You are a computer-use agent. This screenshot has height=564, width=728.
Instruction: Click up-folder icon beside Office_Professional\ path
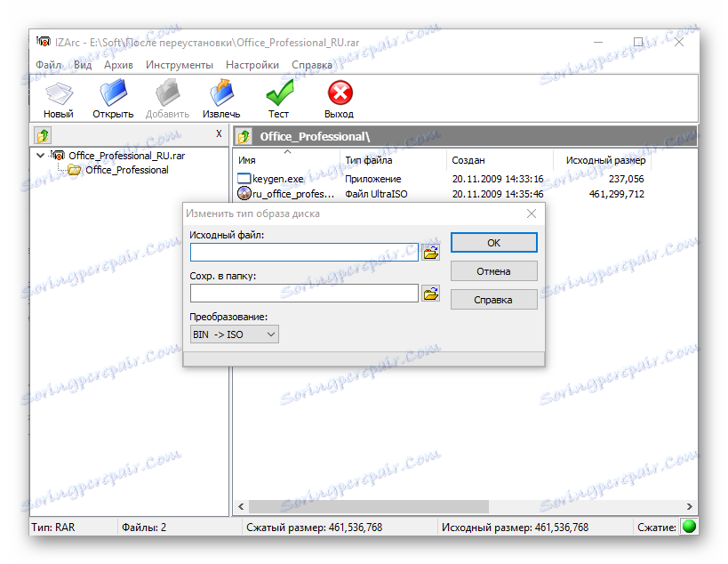pos(244,137)
